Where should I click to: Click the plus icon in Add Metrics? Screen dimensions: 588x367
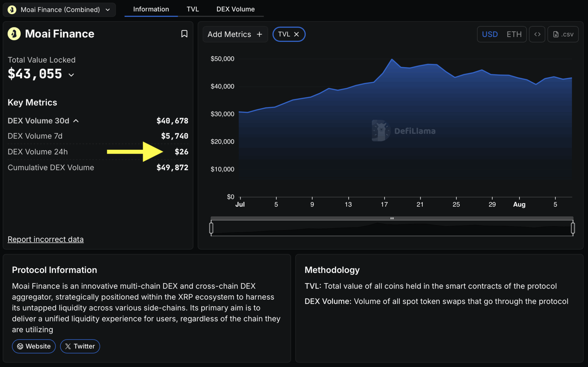coord(260,34)
